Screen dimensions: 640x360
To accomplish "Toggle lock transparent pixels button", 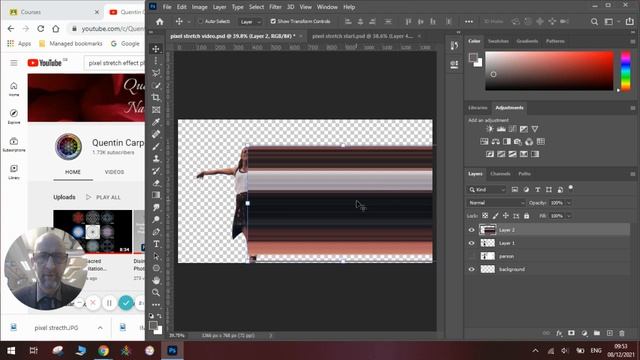I will coord(485,216).
